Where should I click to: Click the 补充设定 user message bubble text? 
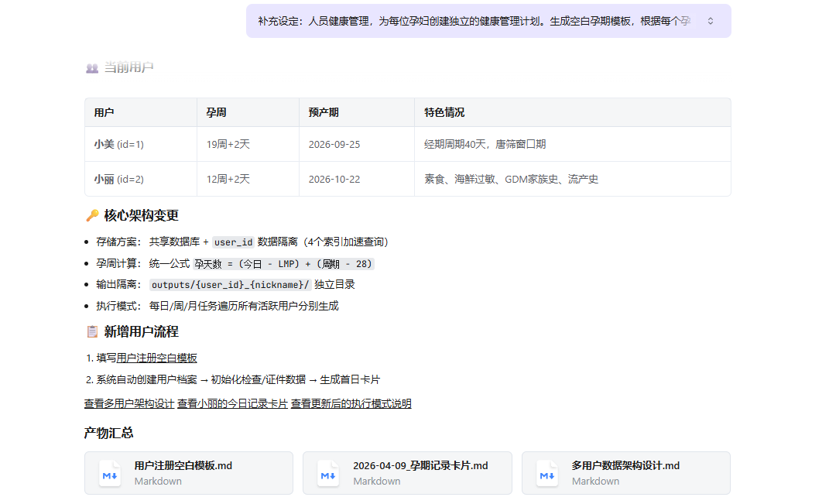[x=472, y=21]
